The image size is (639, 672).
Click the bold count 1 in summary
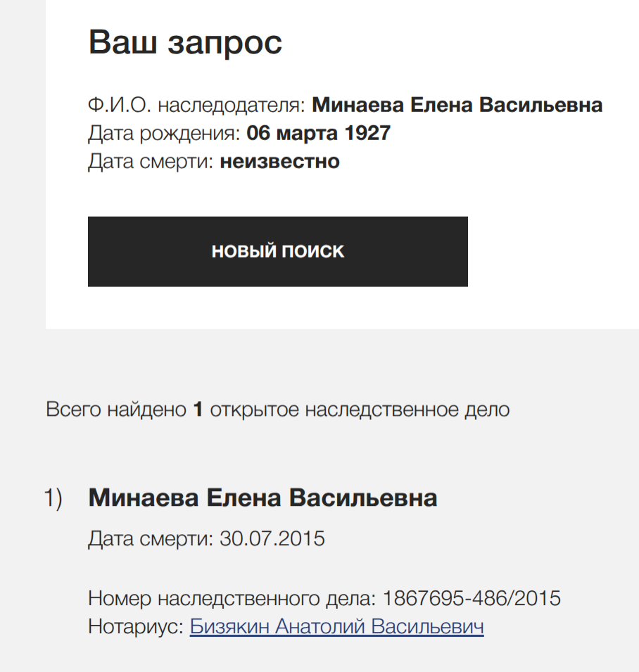pyautogui.click(x=198, y=410)
